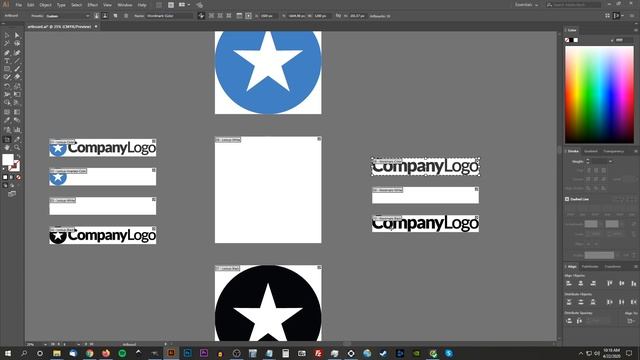Click the Vertical Align Bottom icon

coord(633,283)
